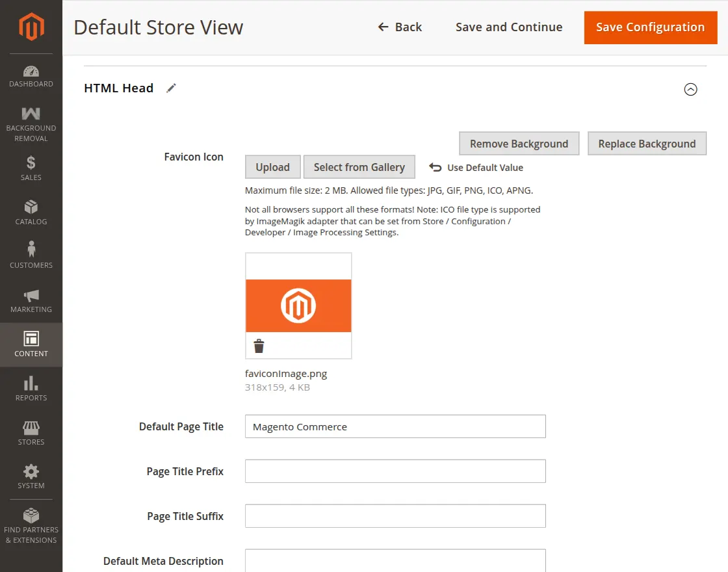Open the Background Removal sidebar section
The width and height of the screenshot is (728, 572).
click(x=31, y=123)
